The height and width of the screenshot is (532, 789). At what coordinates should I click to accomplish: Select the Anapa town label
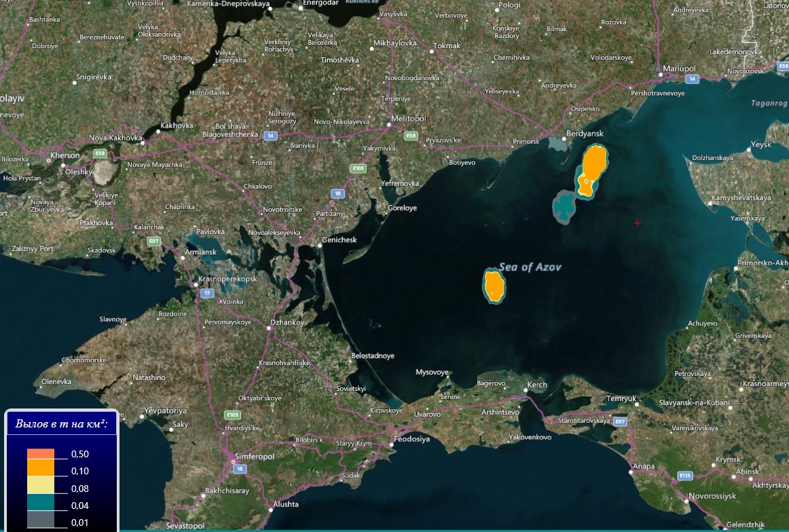(644, 466)
